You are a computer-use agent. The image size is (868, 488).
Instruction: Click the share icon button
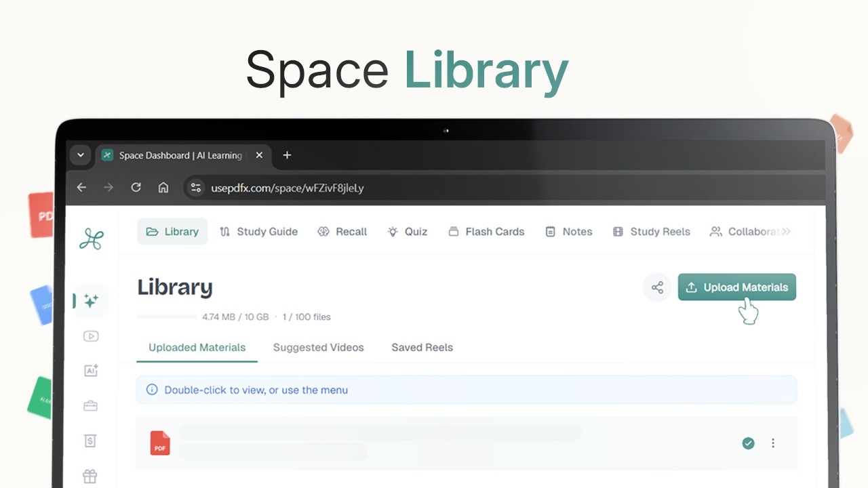point(657,287)
